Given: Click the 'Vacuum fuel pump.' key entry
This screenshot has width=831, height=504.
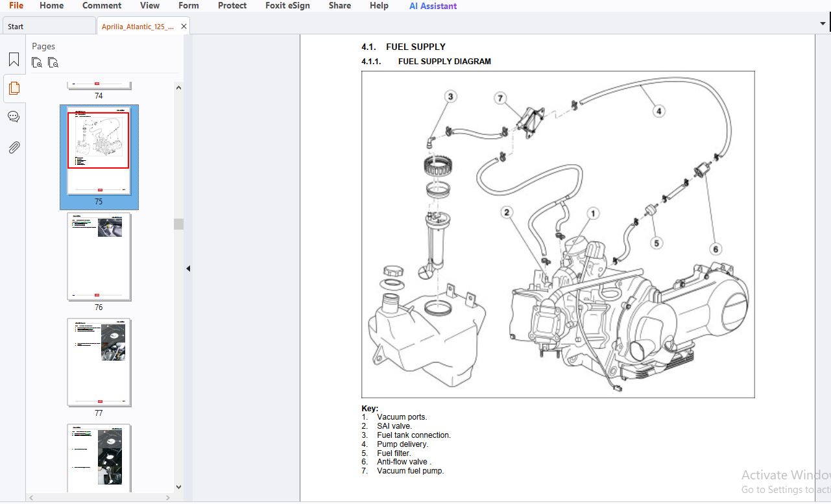Looking at the screenshot, I should click(411, 471).
